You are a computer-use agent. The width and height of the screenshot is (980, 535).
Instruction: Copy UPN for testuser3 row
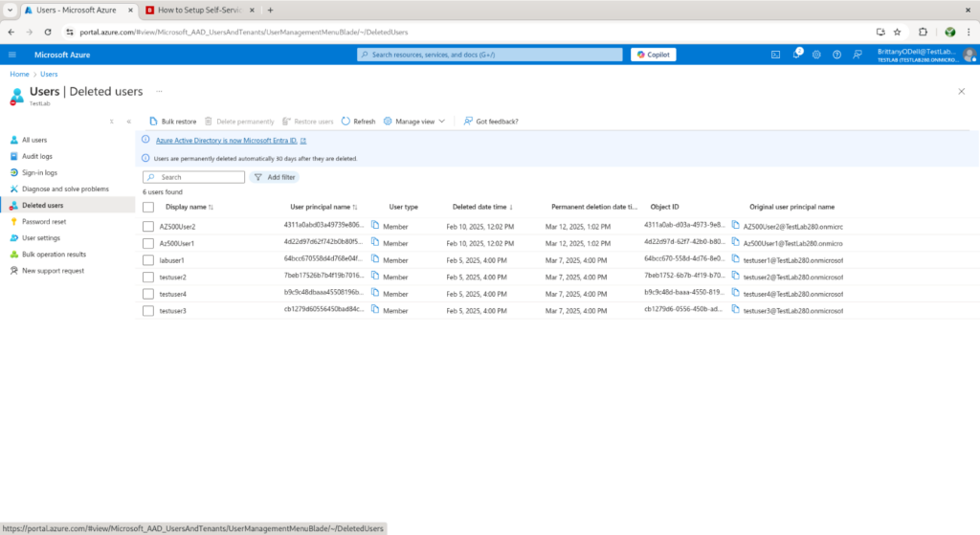(x=375, y=309)
